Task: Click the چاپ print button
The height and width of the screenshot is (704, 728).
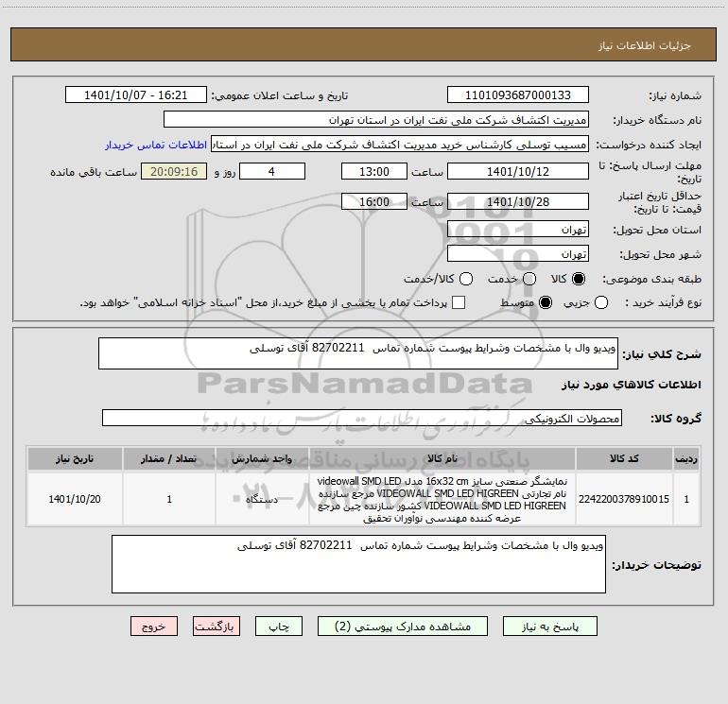Action: click(279, 627)
